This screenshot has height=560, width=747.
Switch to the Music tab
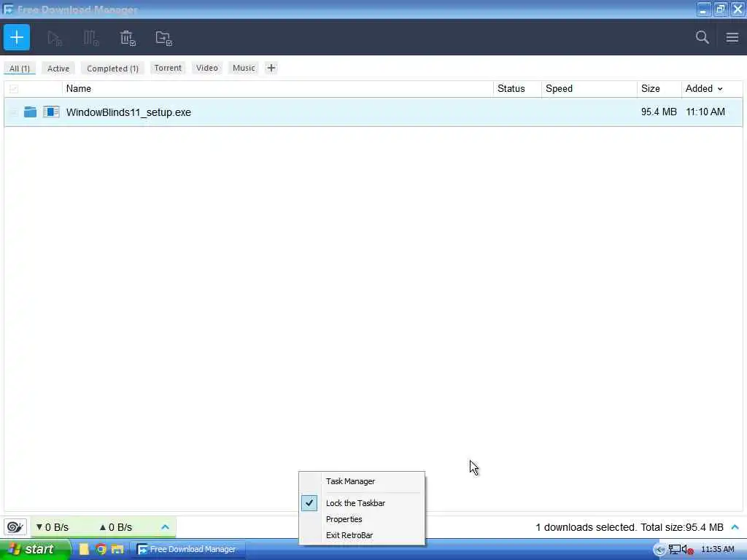244,68
